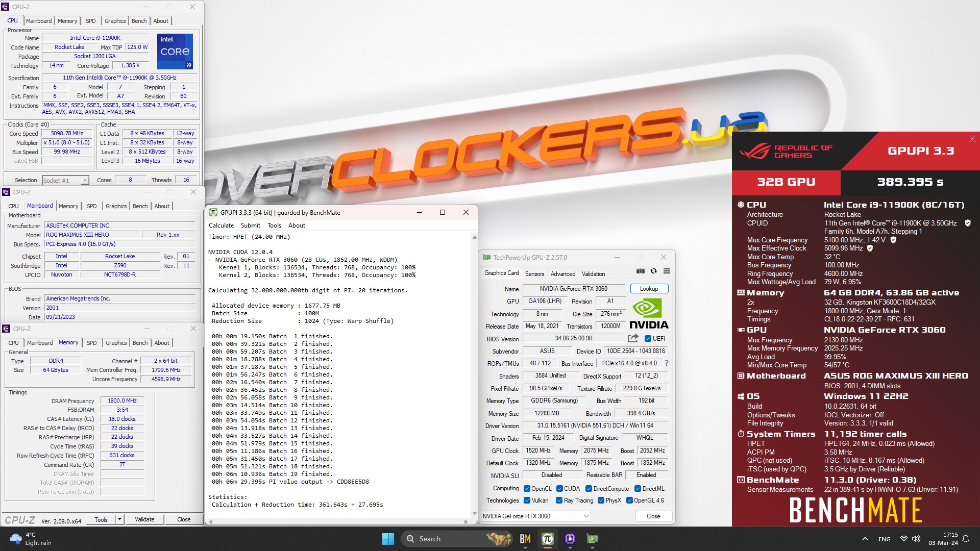Click the Lookup button in GPU-Z
This screenshot has height=551, width=980.
tap(649, 288)
